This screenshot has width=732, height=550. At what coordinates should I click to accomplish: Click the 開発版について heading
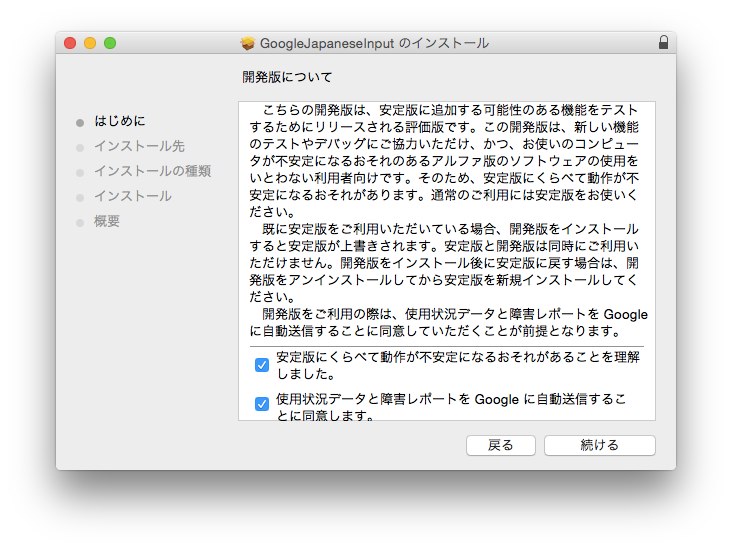[x=287, y=77]
